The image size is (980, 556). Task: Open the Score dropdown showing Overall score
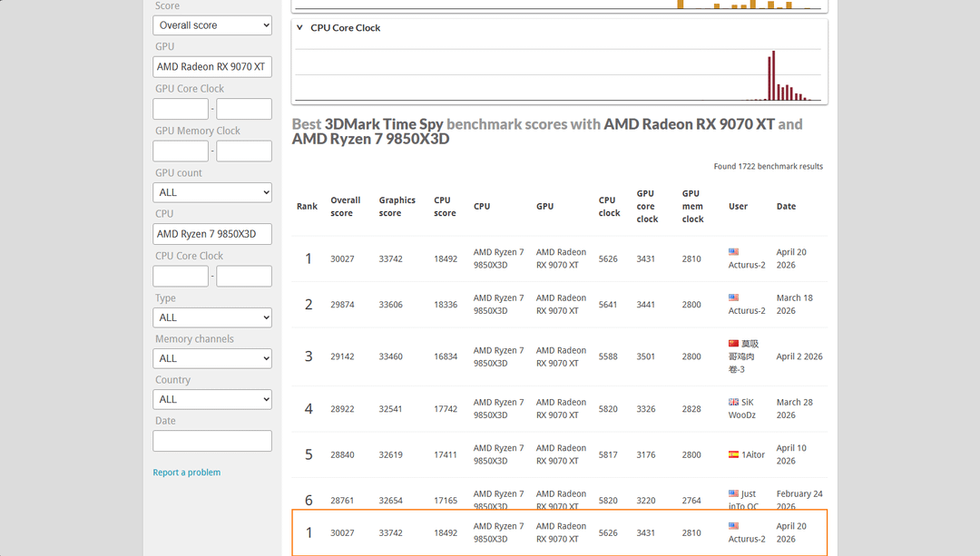tap(212, 25)
